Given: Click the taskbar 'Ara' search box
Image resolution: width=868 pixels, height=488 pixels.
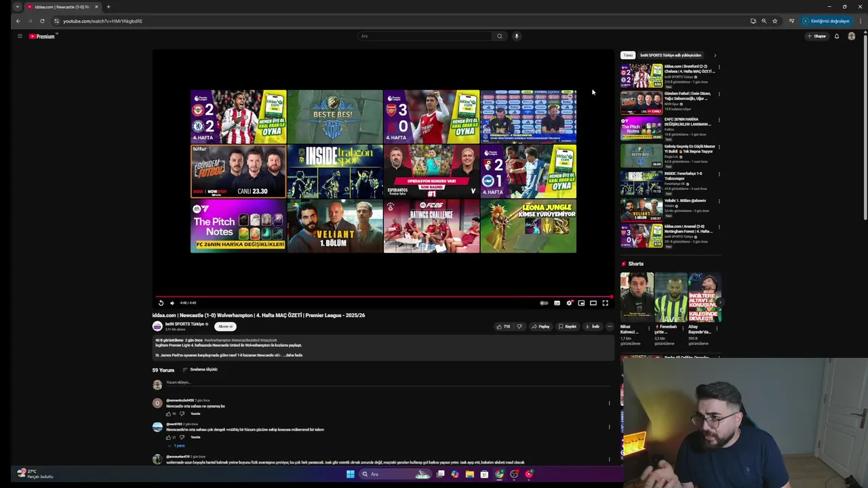Looking at the screenshot, I should tap(396, 474).
